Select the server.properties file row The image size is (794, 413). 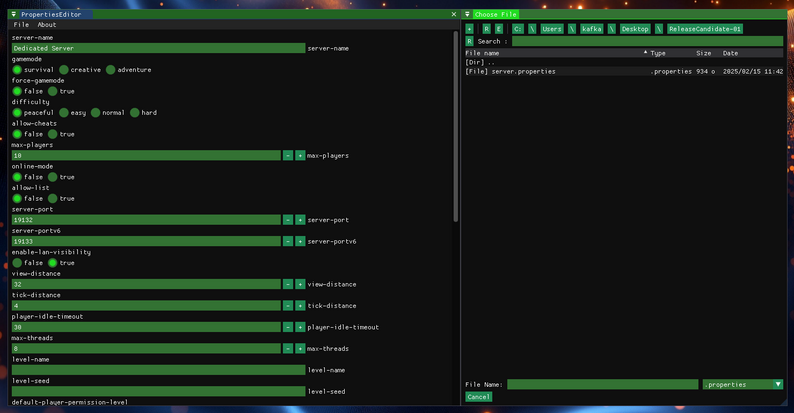point(624,71)
